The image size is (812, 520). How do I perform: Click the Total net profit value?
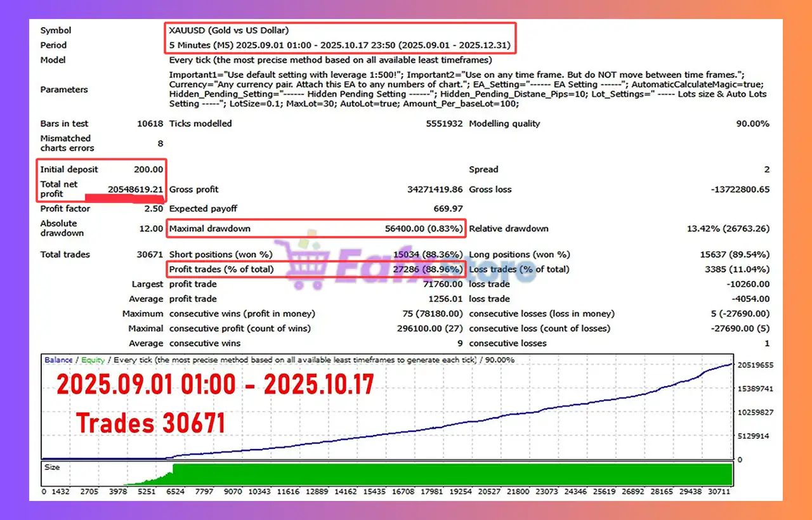(x=136, y=189)
